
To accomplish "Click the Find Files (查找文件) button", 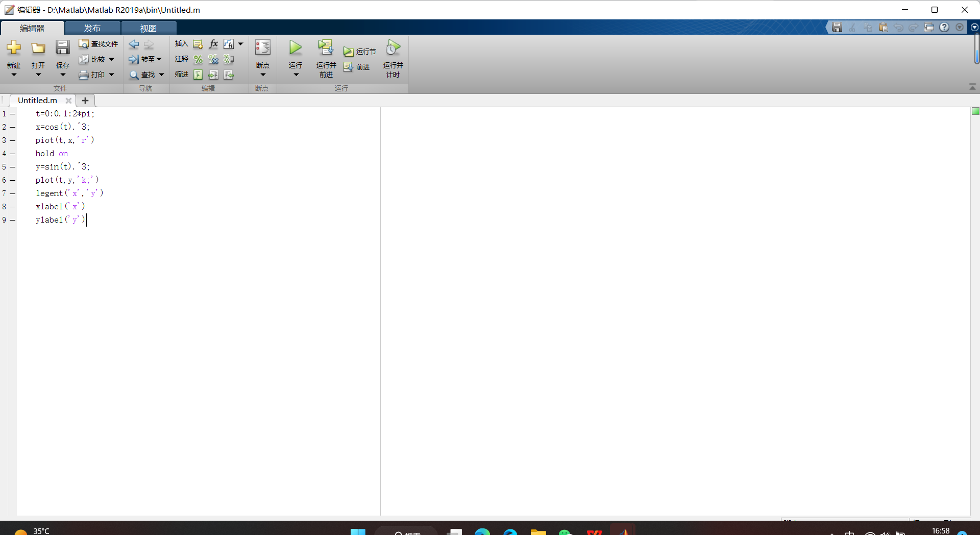I will pos(98,44).
